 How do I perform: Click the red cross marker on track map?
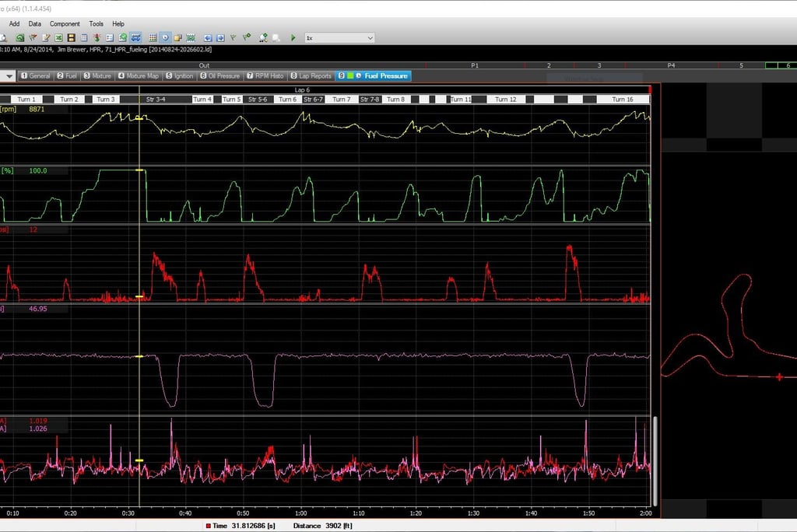click(779, 377)
